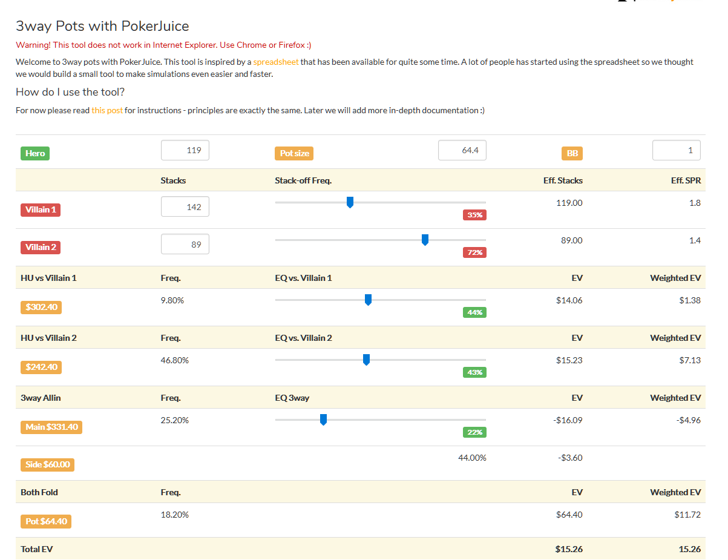This screenshot has width=728, height=560.
Task: Click the $302.40 pot badge
Action: point(41,307)
